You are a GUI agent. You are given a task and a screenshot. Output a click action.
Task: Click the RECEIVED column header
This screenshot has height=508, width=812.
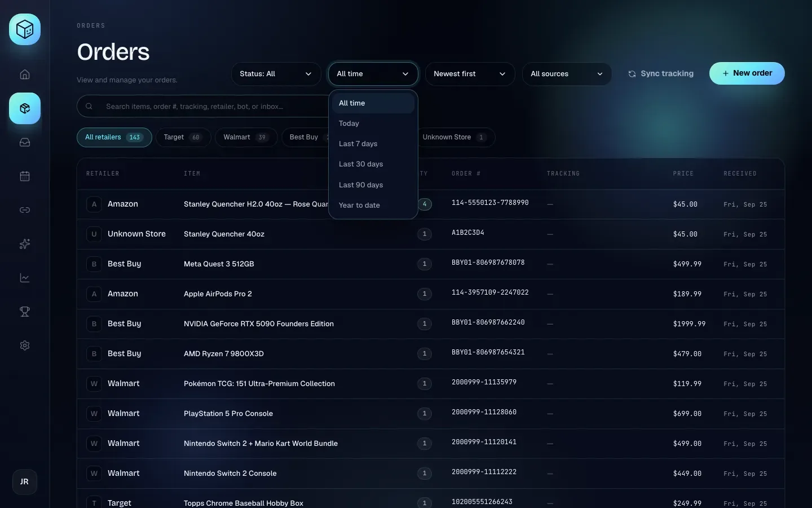click(740, 174)
